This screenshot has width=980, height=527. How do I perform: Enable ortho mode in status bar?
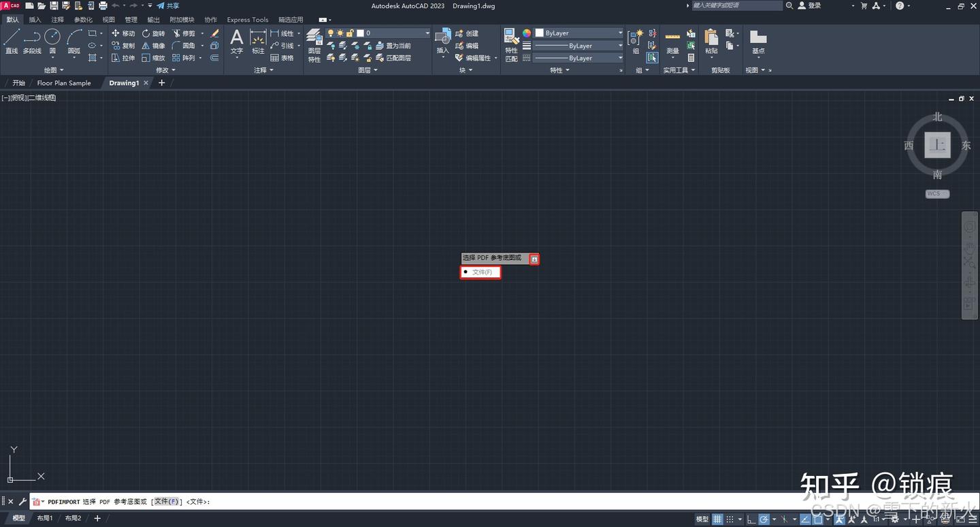pos(750,518)
